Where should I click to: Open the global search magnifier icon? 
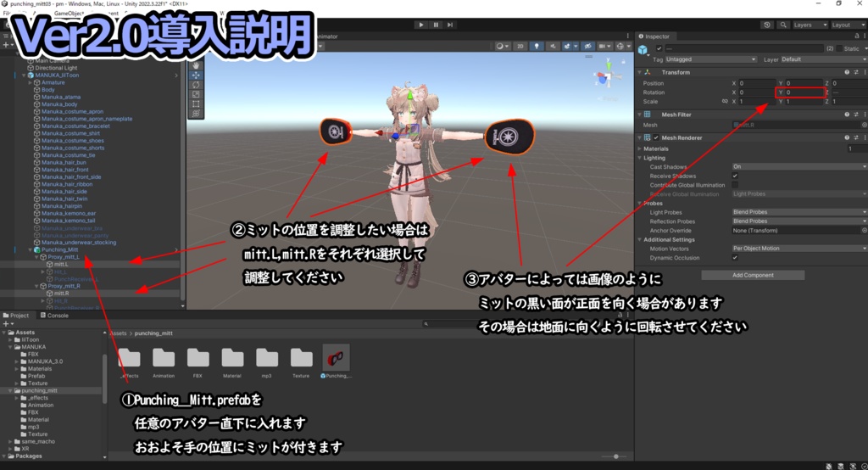tap(782, 25)
